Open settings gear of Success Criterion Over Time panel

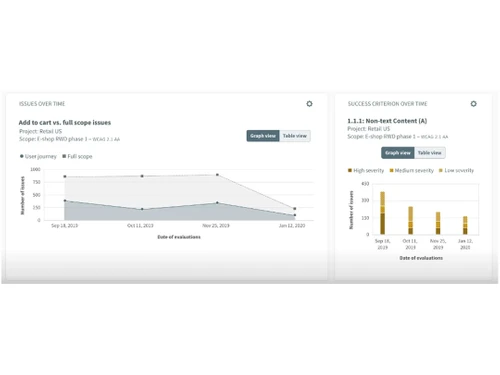point(473,104)
